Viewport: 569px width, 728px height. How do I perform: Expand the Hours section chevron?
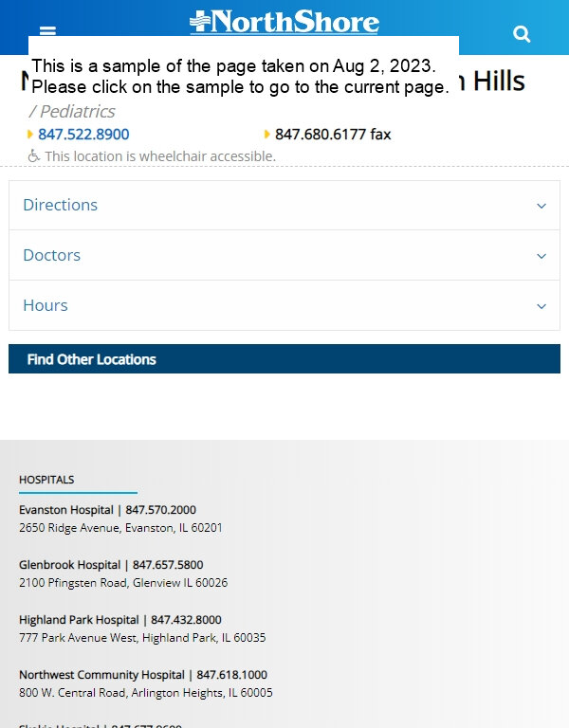point(541,305)
